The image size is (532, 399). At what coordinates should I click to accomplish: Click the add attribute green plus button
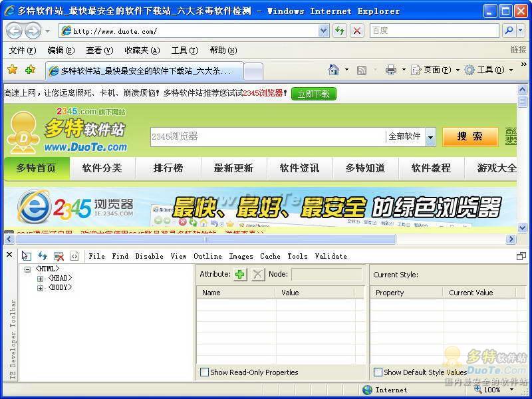click(239, 274)
